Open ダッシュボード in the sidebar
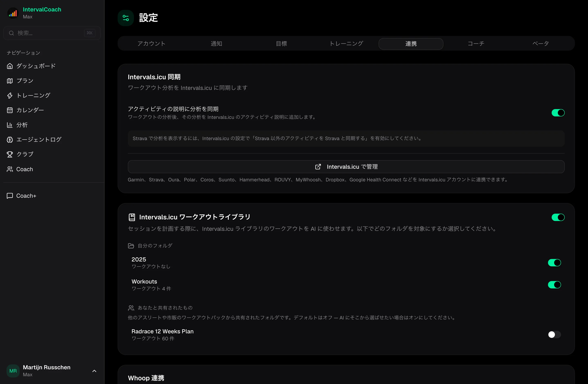588x384 pixels. coord(52,66)
